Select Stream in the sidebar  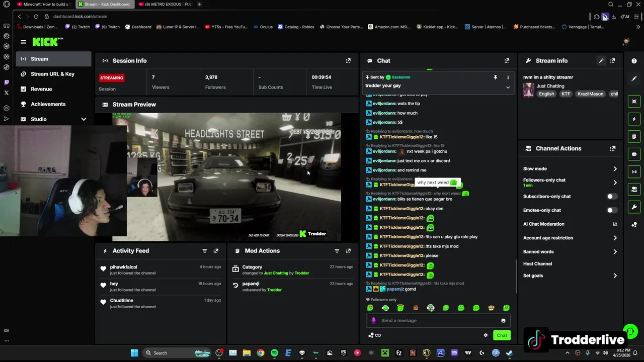pyautogui.click(x=53, y=59)
